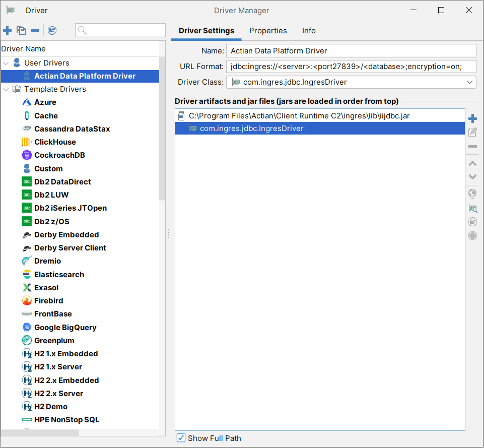
Task: Click the find driver classes icon
Action: [x=472, y=208]
